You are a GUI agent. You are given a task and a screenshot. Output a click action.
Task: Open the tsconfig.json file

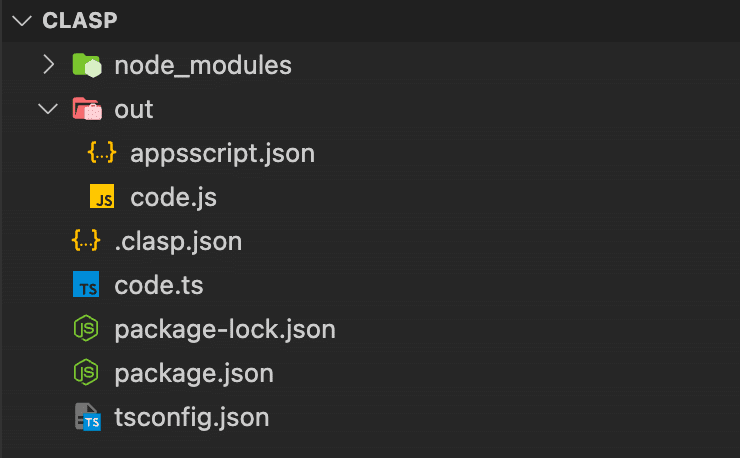[x=191, y=417]
